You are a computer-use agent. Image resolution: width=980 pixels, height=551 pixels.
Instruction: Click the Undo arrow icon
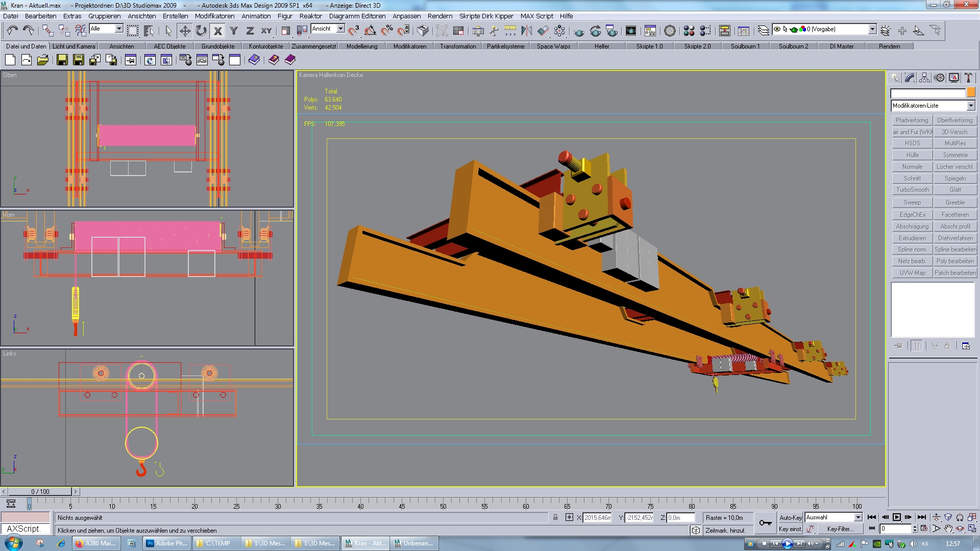12,31
